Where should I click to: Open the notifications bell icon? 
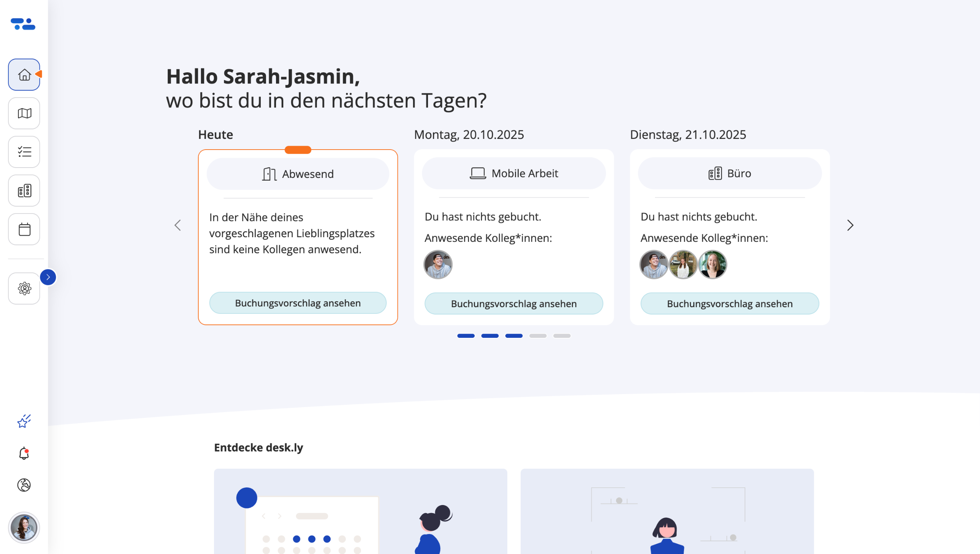pyautogui.click(x=24, y=453)
